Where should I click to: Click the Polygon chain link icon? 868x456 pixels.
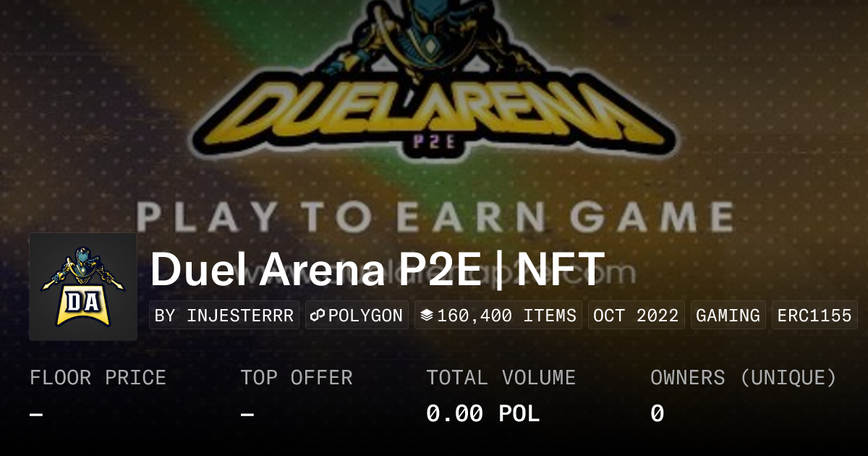(x=317, y=316)
